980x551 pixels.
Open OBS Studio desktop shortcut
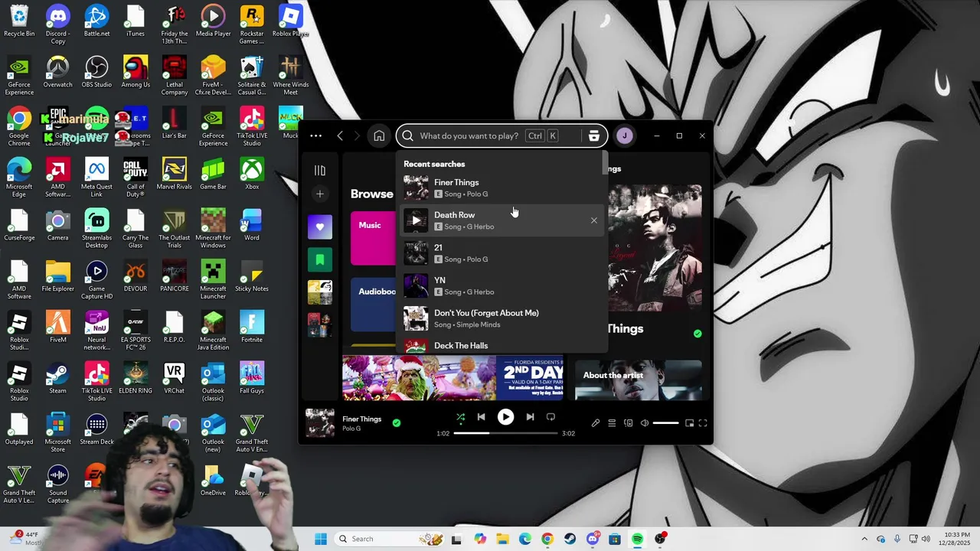click(96, 72)
